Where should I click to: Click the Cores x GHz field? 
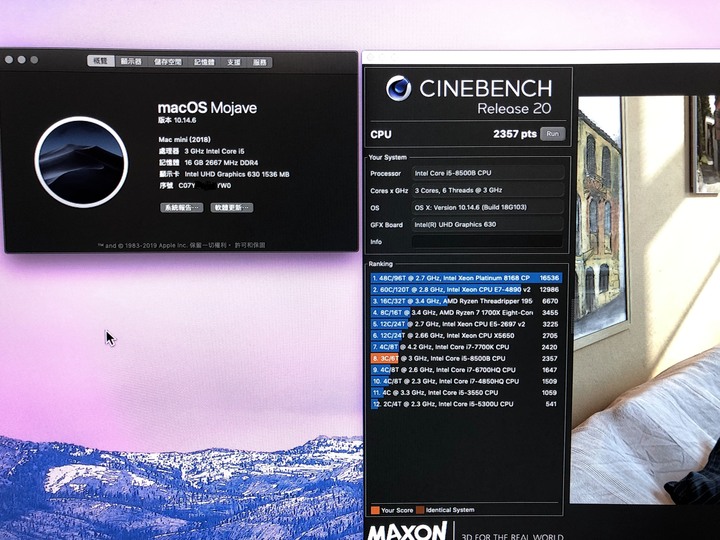click(488, 190)
